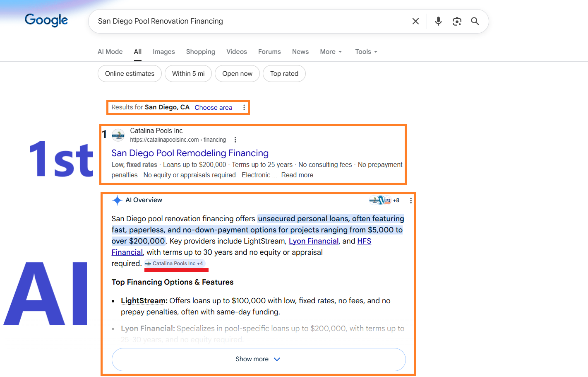588x377 pixels.
Task: Apply the Open now filter chip
Action: pos(237,74)
